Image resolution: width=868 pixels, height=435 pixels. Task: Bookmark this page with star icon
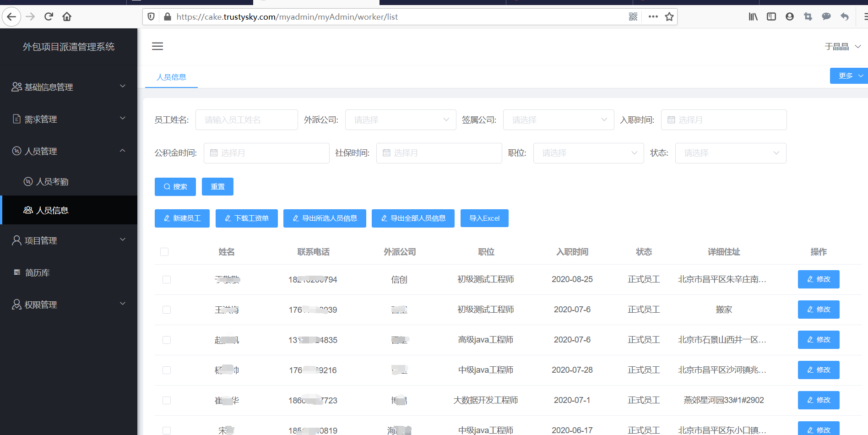pos(669,17)
